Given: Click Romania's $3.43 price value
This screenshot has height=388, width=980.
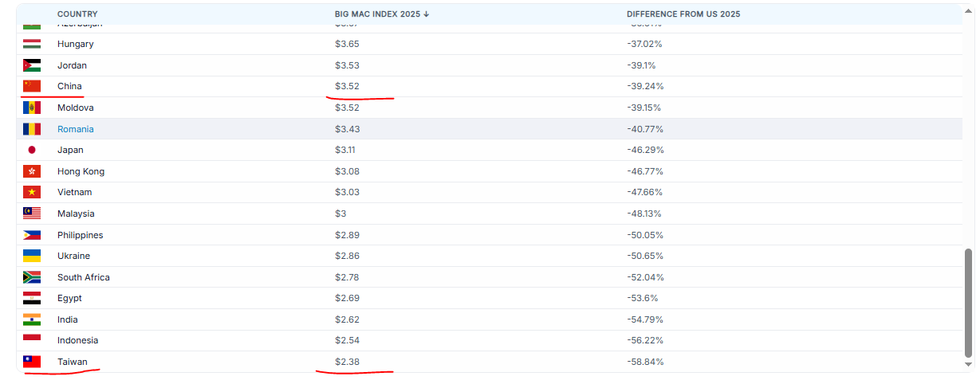Looking at the screenshot, I should point(347,129).
